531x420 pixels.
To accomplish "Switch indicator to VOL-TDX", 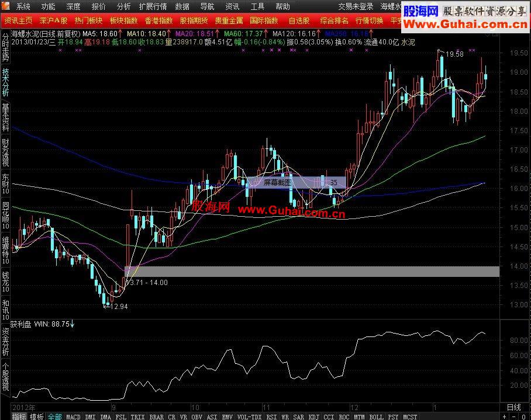I will point(250,417).
